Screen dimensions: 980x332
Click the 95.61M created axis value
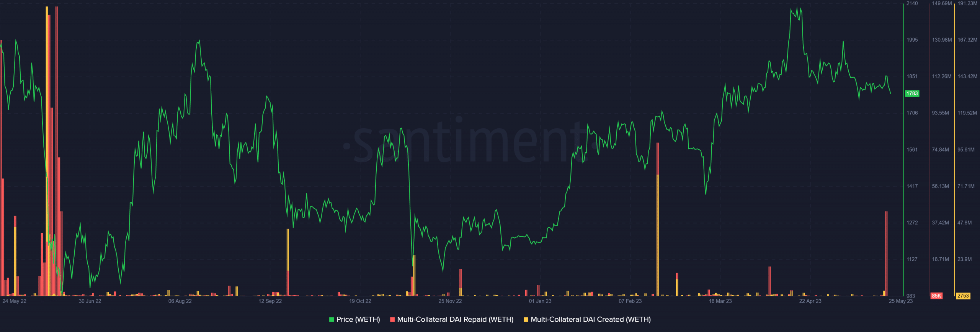tap(966, 150)
